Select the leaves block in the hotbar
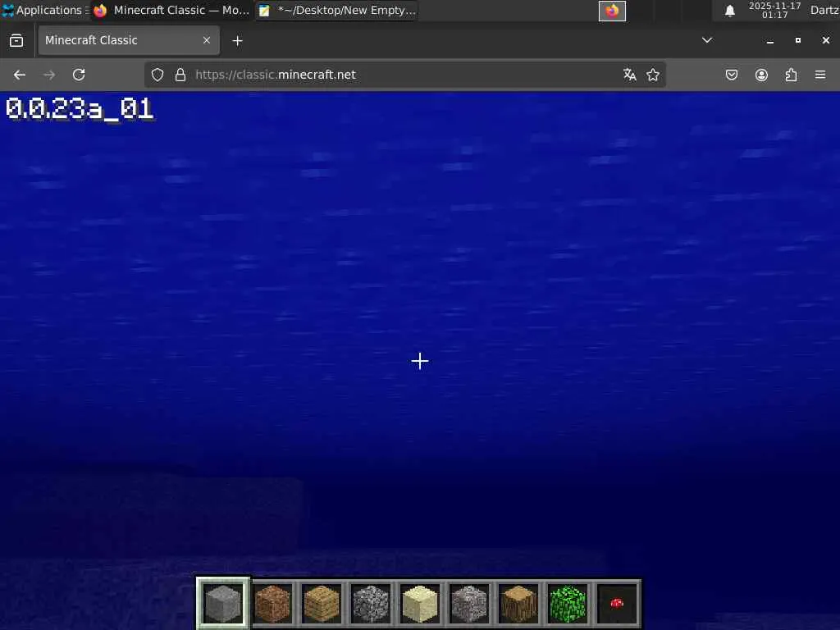The width and height of the screenshot is (840, 630). tap(568, 603)
